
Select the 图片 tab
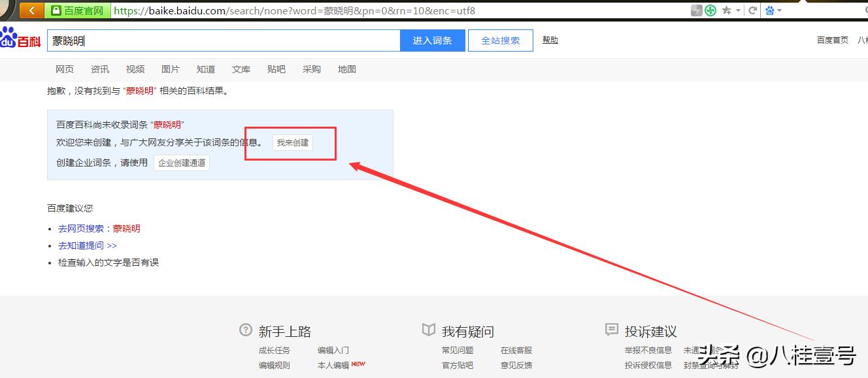click(170, 69)
